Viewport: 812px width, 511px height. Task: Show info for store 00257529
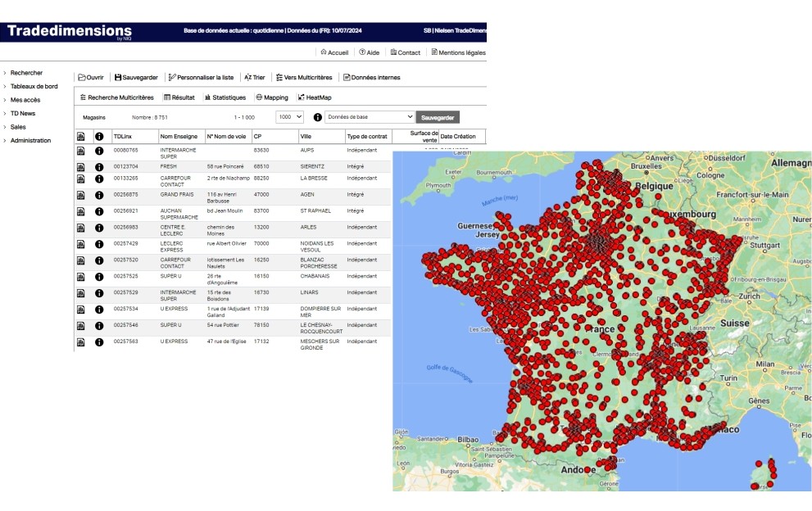point(99,293)
